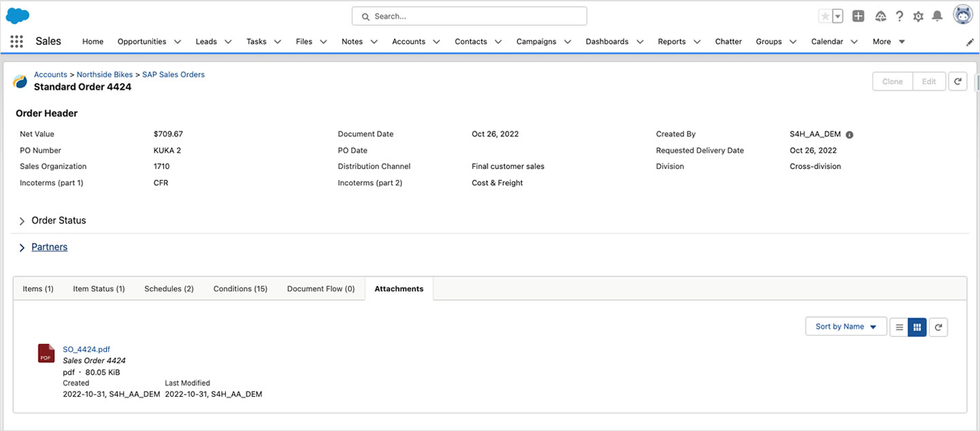980x431 pixels.
Task: Switch attachments to list view
Action: [899, 327]
